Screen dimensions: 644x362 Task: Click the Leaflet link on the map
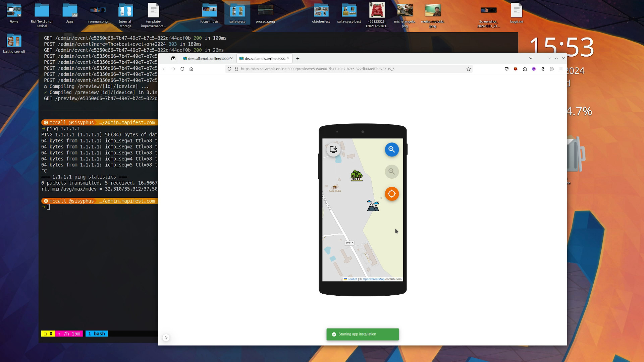[352, 279]
